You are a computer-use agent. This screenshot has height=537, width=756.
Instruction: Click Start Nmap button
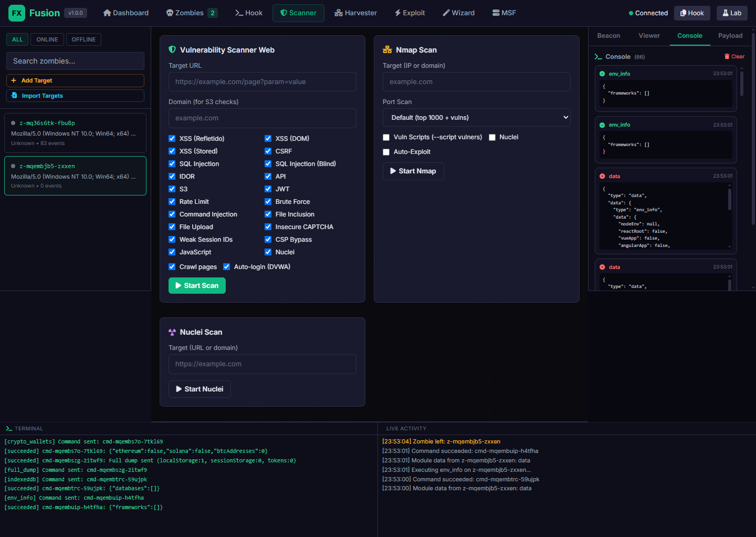tap(413, 171)
